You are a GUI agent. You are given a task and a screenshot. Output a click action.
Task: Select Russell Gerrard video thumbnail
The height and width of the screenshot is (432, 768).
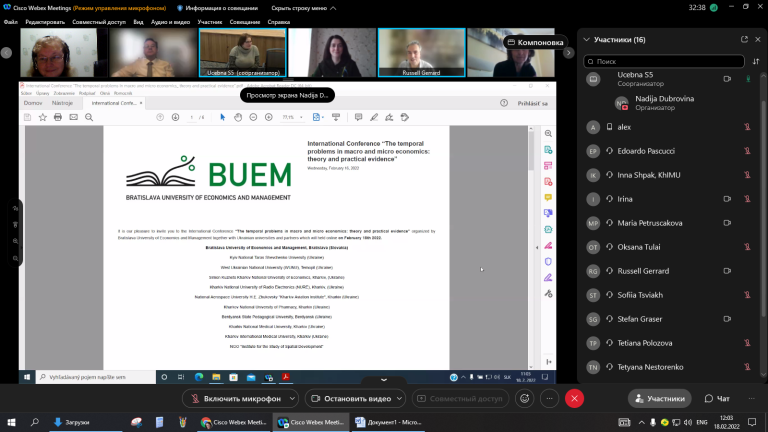tap(421, 52)
